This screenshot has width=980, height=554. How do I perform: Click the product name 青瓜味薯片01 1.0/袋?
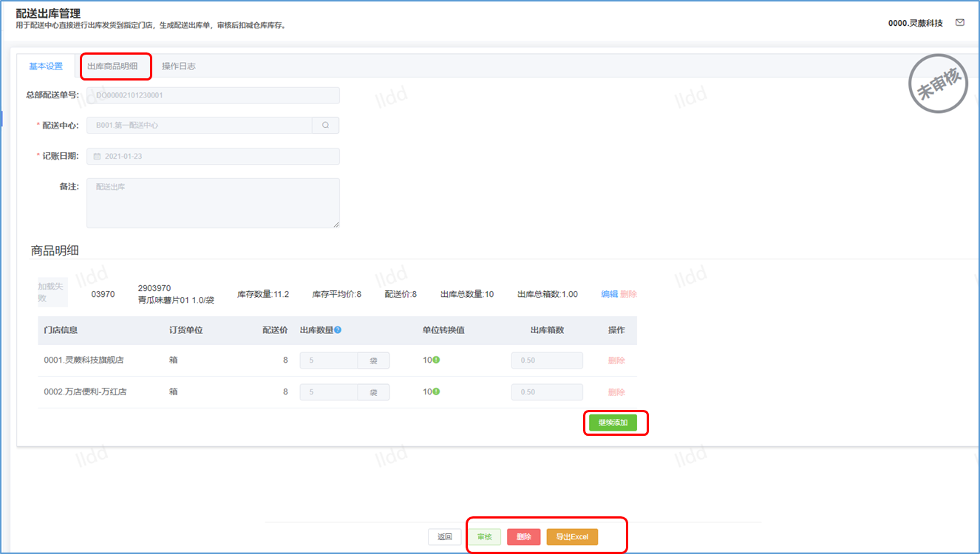click(x=176, y=300)
